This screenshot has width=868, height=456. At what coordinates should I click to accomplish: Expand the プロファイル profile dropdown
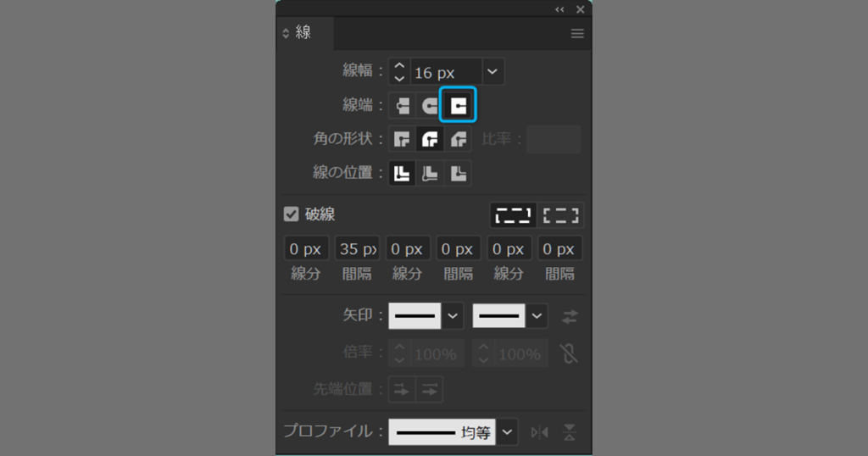pos(507,431)
